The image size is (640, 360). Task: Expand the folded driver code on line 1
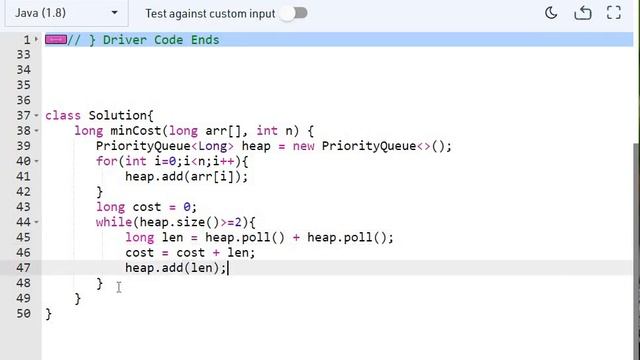[36, 40]
